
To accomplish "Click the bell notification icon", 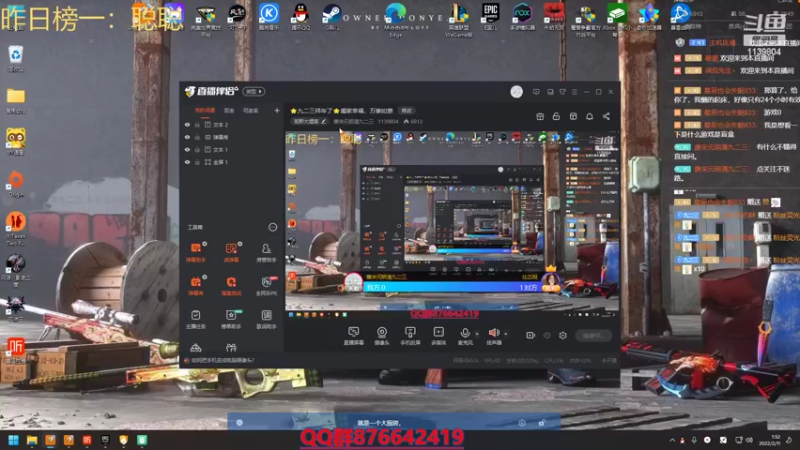I will point(589,116).
